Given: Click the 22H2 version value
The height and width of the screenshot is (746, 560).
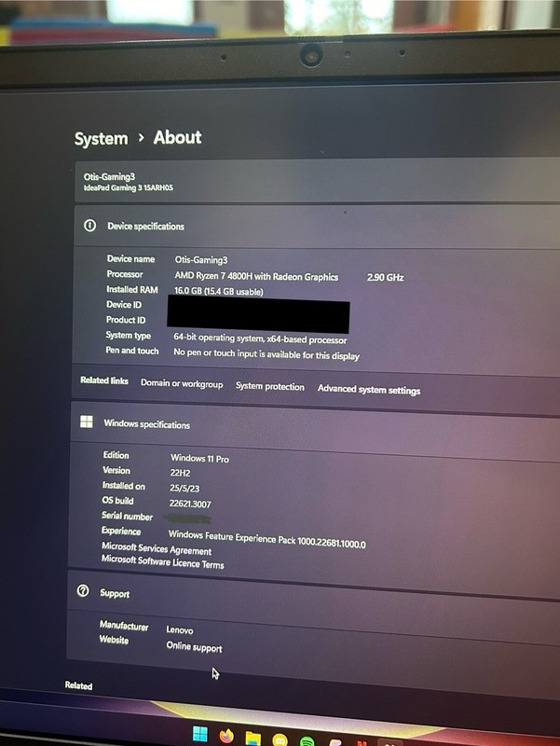Looking at the screenshot, I should [180, 473].
